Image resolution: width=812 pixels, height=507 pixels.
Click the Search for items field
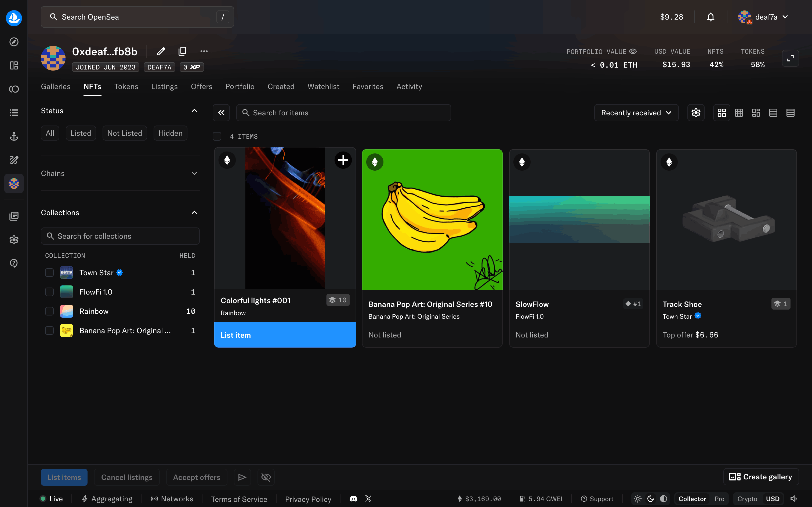click(x=343, y=113)
